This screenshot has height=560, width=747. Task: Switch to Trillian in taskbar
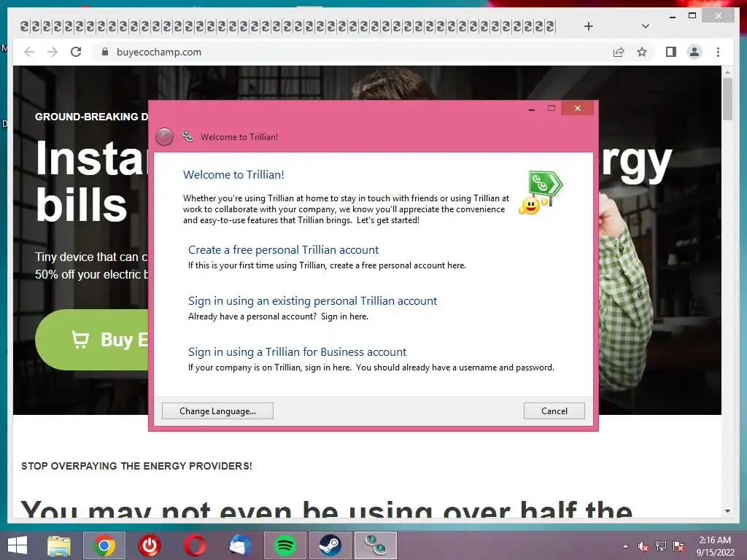point(376,545)
